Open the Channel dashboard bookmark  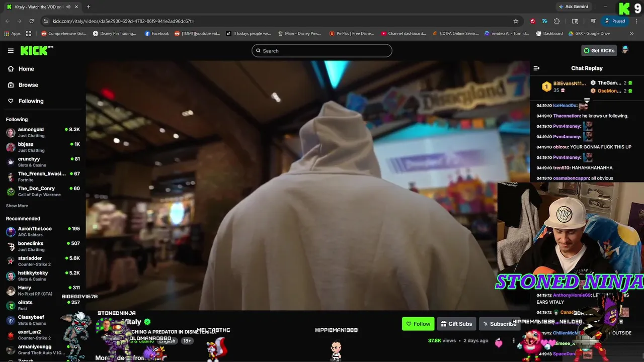pyautogui.click(x=403, y=34)
